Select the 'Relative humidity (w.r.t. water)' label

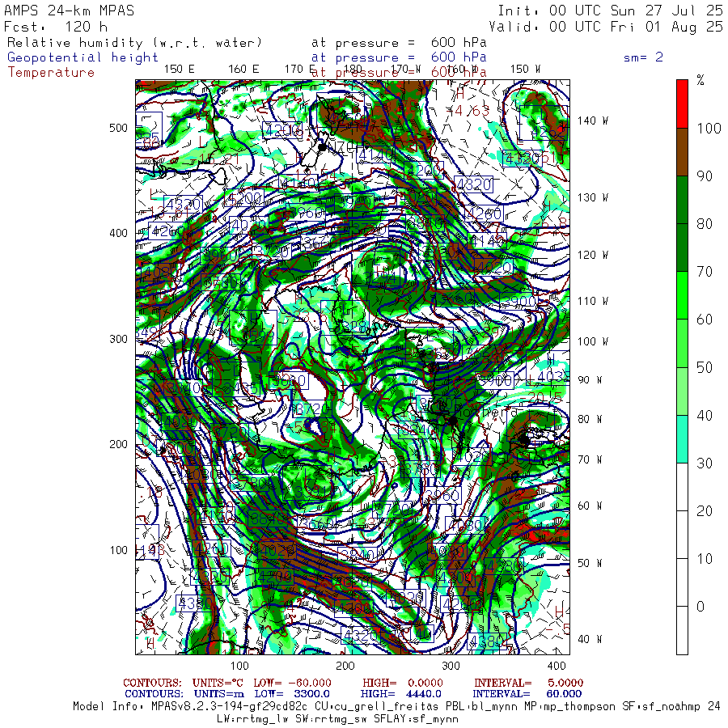coord(134,43)
